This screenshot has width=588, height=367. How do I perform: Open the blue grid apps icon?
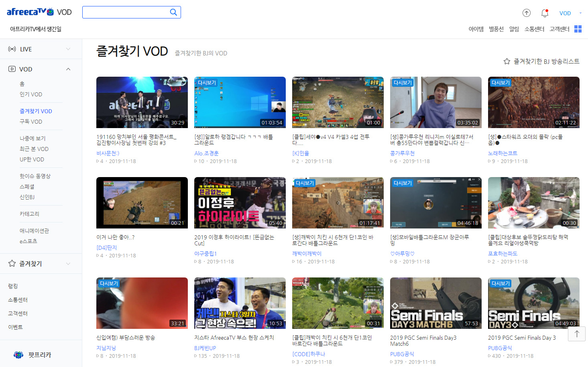coord(578,29)
